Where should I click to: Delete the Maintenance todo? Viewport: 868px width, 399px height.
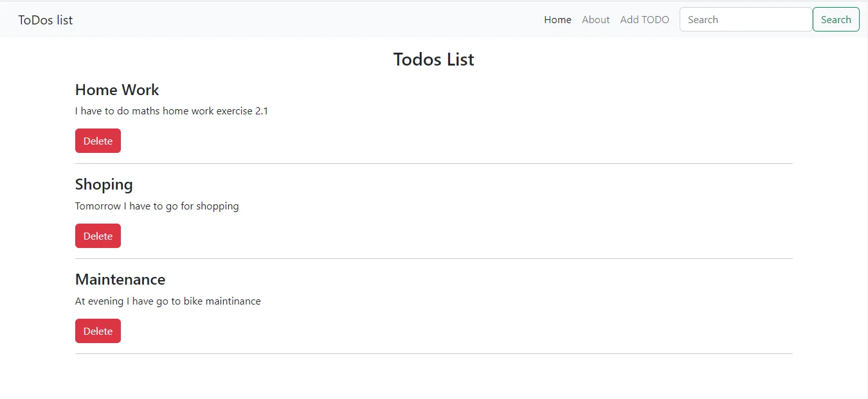[x=98, y=331]
